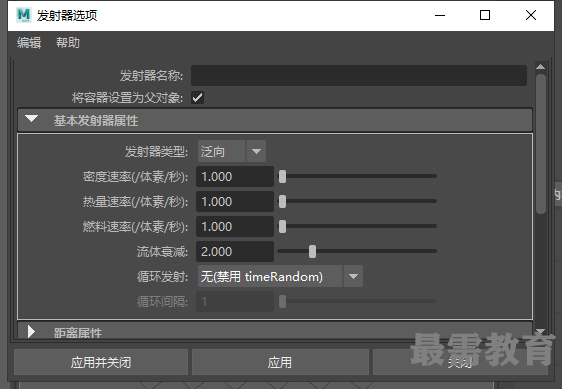
Task: Click the 热量速率 value field
Action: click(235, 201)
